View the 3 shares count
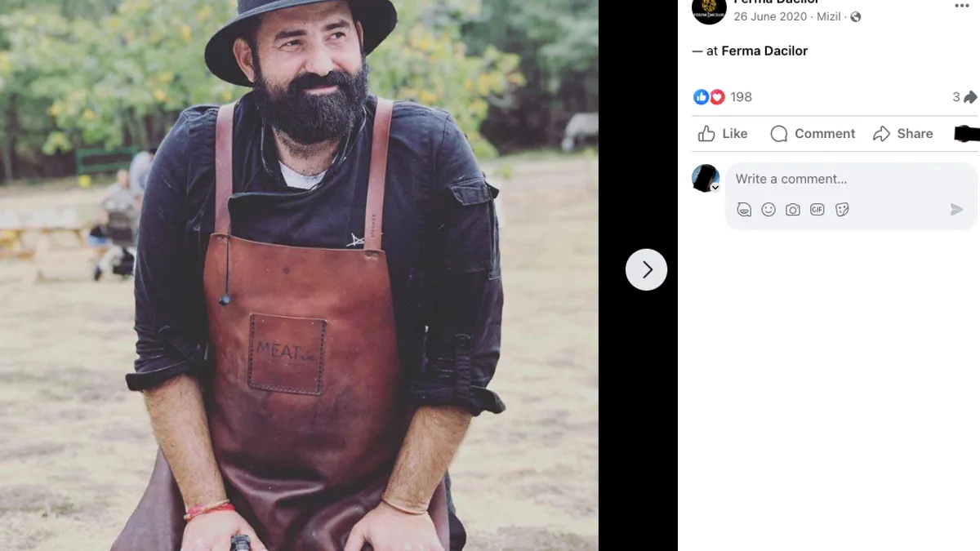The image size is (980, 551). click(x=964, y=97)
